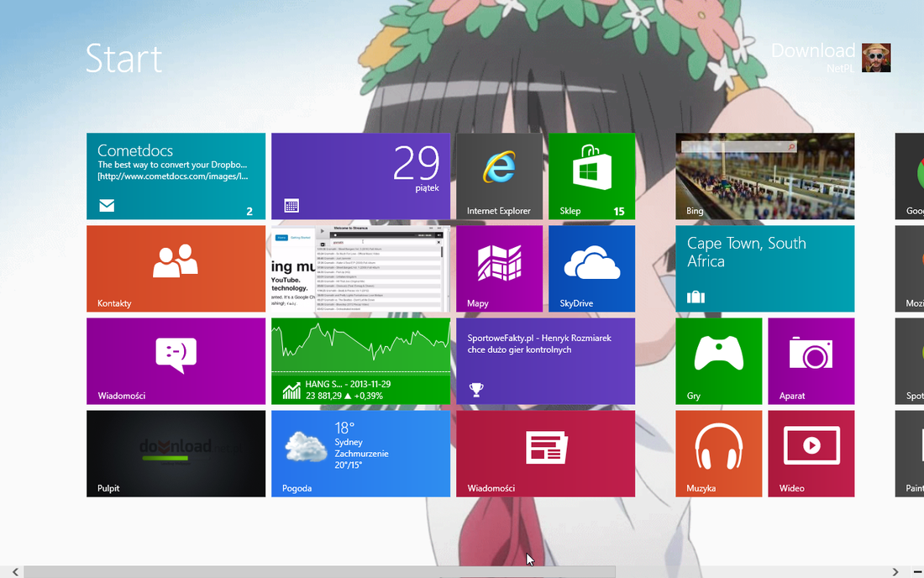
Task: Open the SkyDrive cloud tile
Action: (x=591, y=269)
